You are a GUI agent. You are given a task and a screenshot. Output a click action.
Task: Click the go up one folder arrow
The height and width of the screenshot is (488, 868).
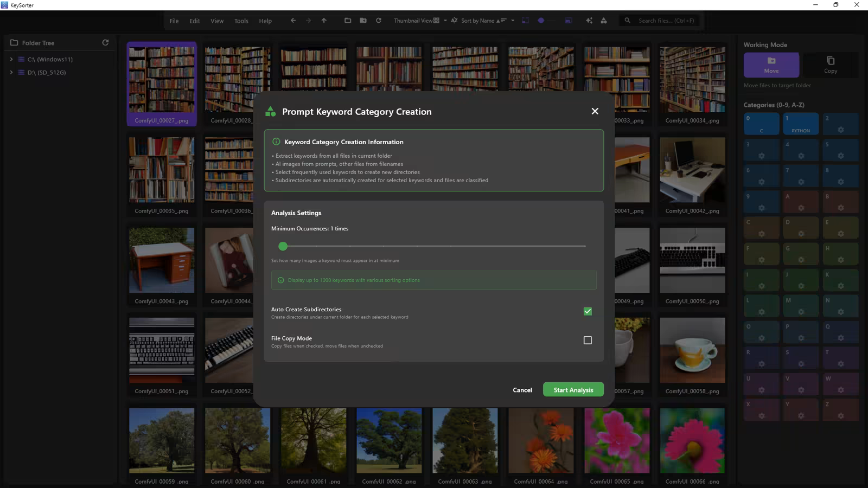[x=324, y=21]
